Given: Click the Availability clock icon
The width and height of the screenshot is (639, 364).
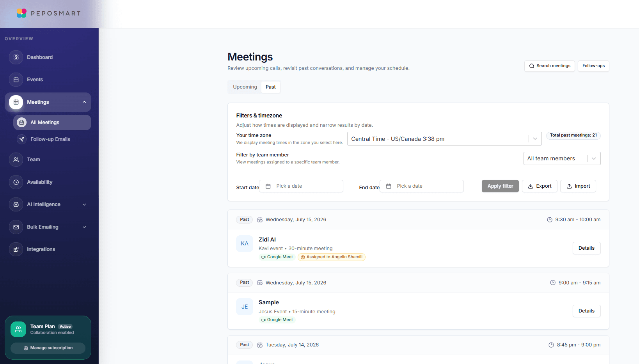Looking at the screenshot, I should click(16, 182).
